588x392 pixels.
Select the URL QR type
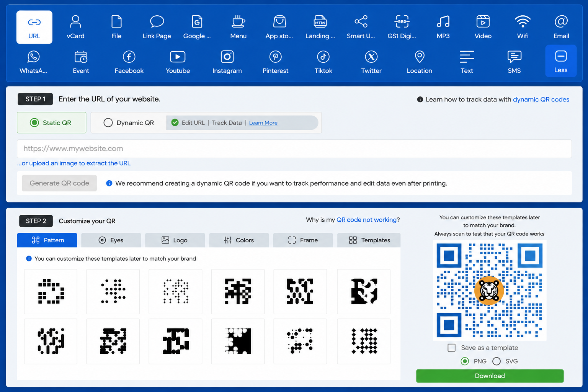[x=34, y=27]
